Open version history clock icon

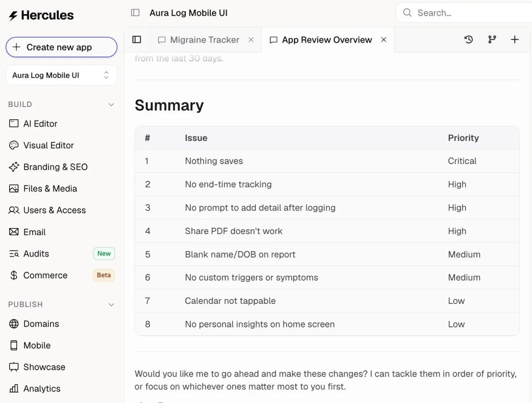(469, 39)
